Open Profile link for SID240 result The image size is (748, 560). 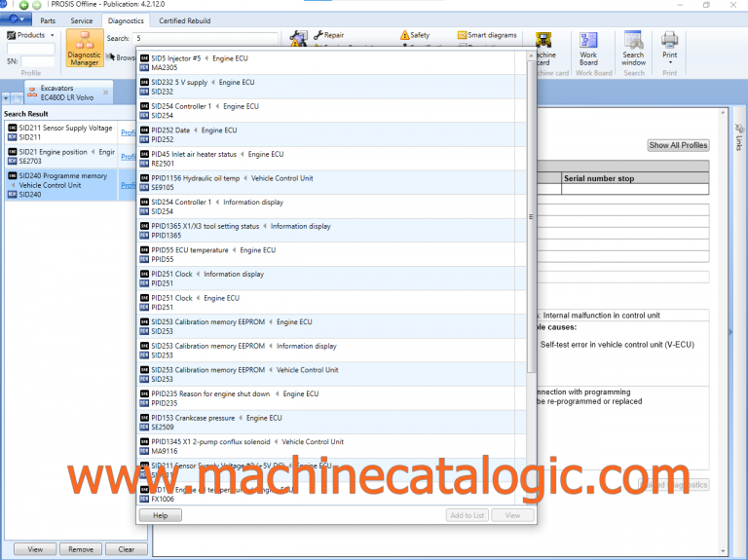coord(128,185)
